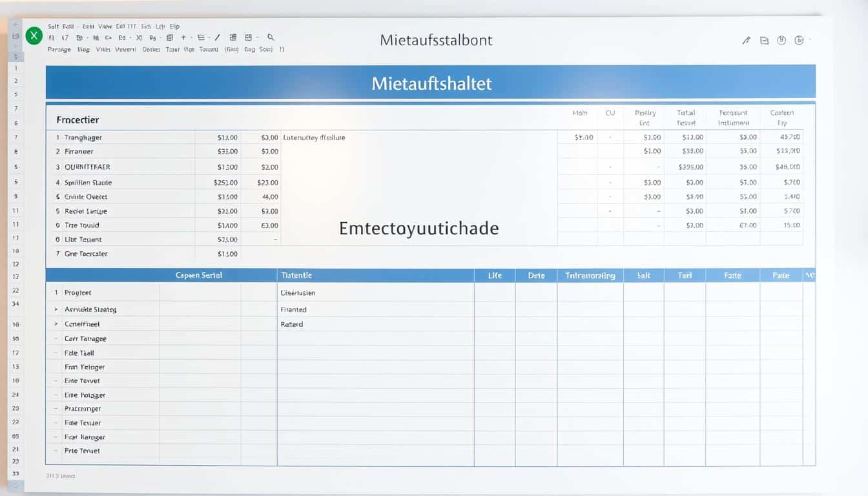Switch to the 'Tojar' ribbon tab

[x=172, y=50]
